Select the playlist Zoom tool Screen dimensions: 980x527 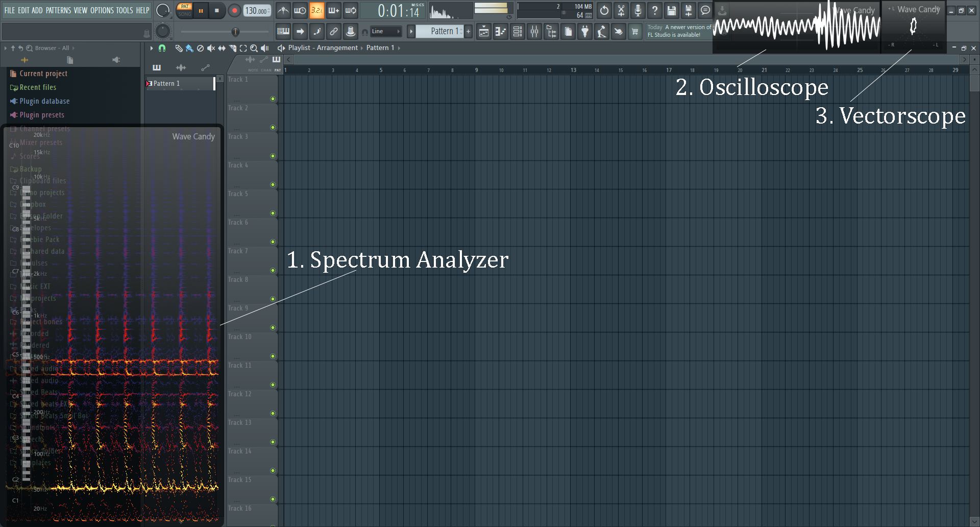[254, 48]
